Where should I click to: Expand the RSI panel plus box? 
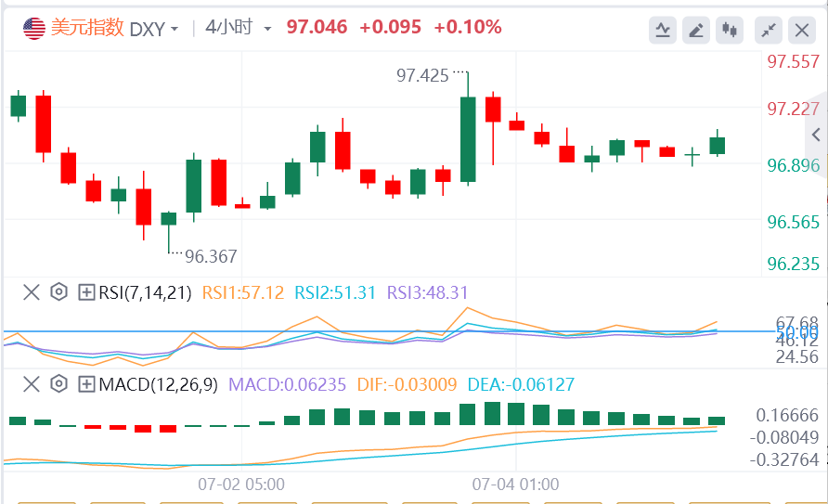click(86, 292)
